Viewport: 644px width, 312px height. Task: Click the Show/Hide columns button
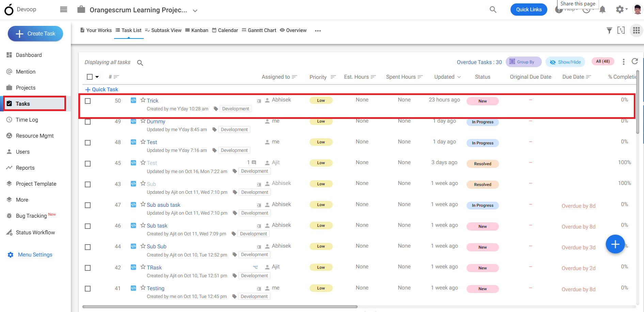point(565,62)
